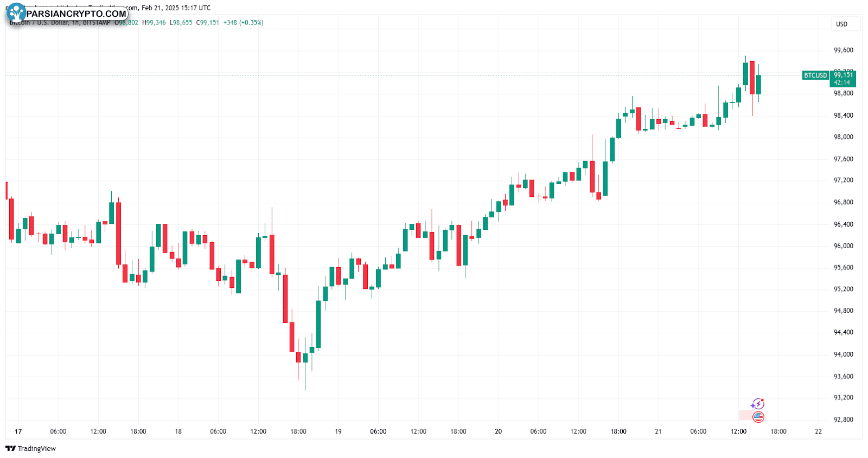Image resolution: width=868 pixels, height=458 pixels.
Task: Select the low value L98,655
Action: (x=181, y=23)
